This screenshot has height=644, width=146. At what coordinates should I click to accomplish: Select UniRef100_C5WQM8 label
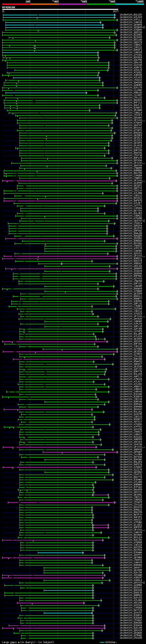131,168
